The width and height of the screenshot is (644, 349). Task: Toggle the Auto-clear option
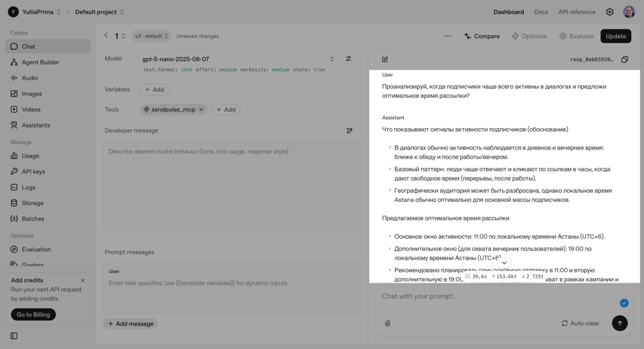coord(580,323)
